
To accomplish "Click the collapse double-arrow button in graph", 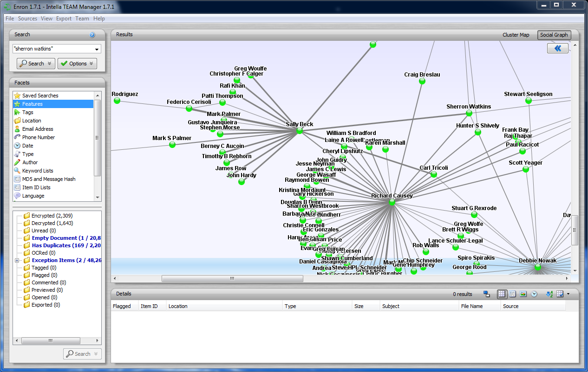I will pyautogui.click(x=558, y=48).
